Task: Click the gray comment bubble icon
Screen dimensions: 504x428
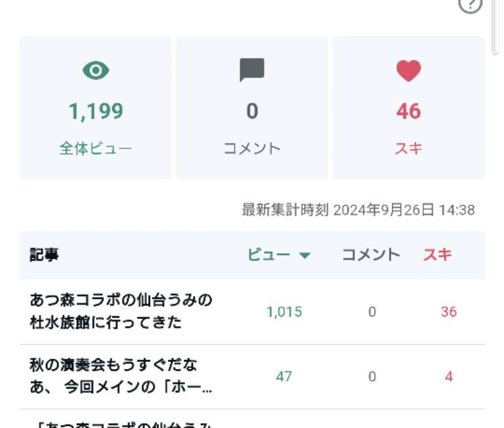Action: tap(252, 70)
